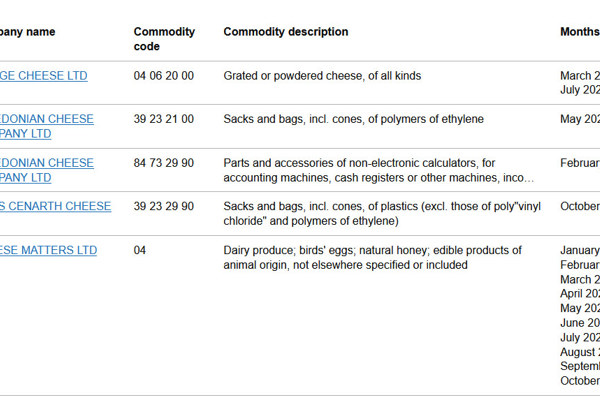The width and height of the screenshot is (600, 400).
Task: Select commodity code 84 73 29 90
Action: 164,163
